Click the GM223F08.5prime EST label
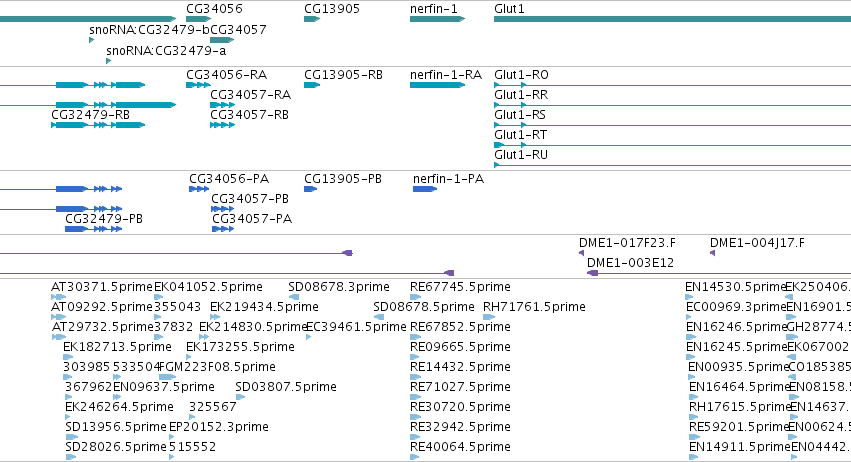The image size is (851, 462). click(x=220, y=367)
